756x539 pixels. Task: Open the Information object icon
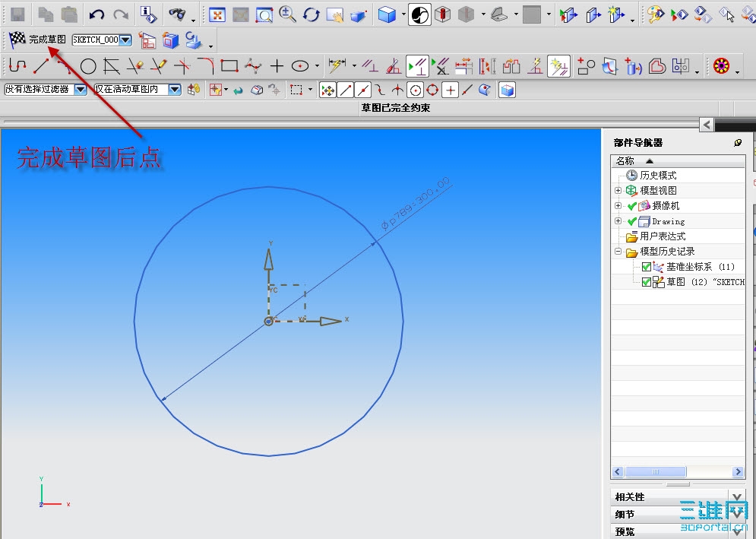[148, 14]
